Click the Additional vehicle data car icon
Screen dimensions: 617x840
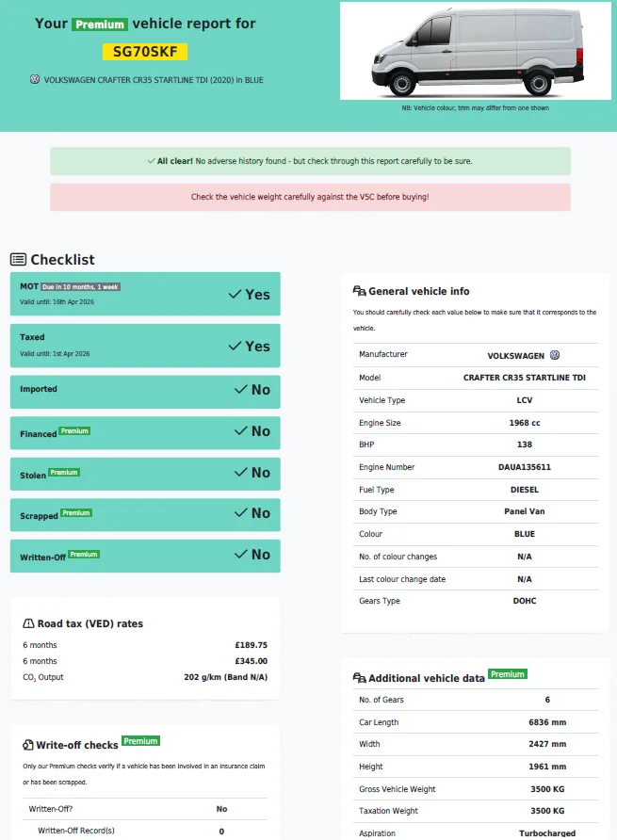[x=359, y=678]
